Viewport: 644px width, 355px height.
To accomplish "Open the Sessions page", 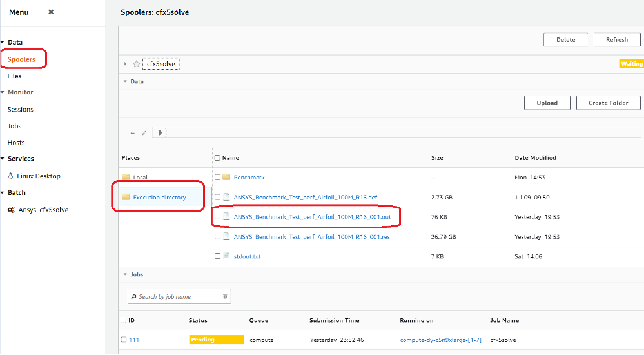I will 20,110.
